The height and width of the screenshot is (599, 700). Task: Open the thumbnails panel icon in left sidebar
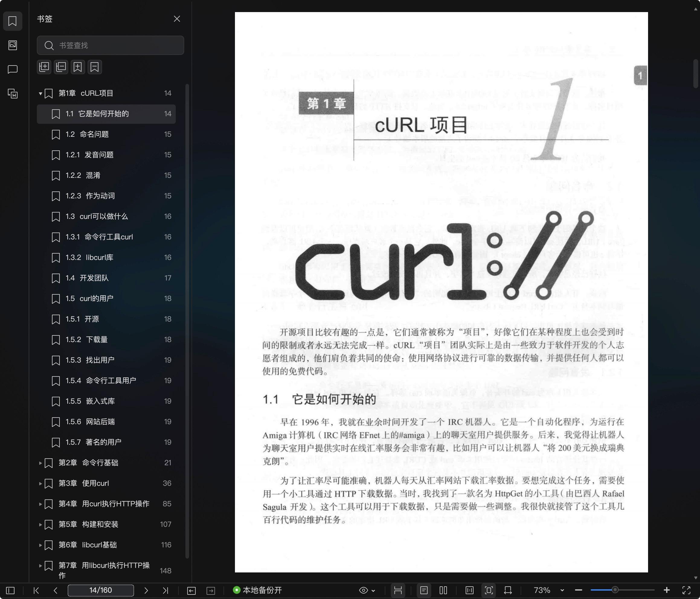click(12, 45)
